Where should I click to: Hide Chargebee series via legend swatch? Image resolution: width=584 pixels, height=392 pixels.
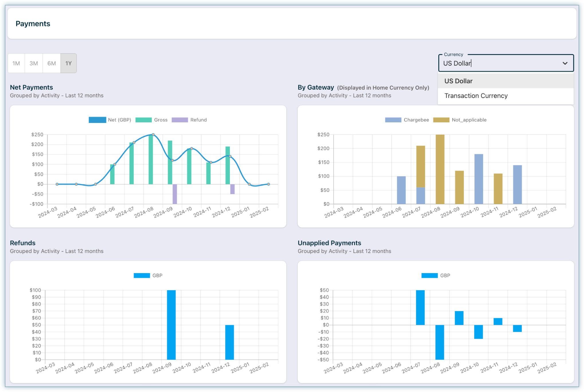coord(393,120)
